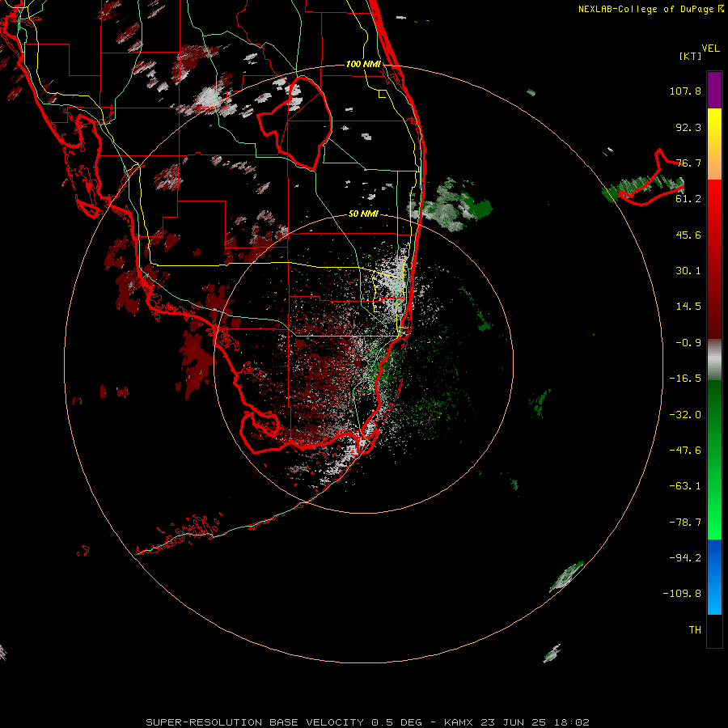The image size is (728, 728).
Task: Click the -32.0 velocity scale value
Action: pyautogui.click(x=685, y=415)
